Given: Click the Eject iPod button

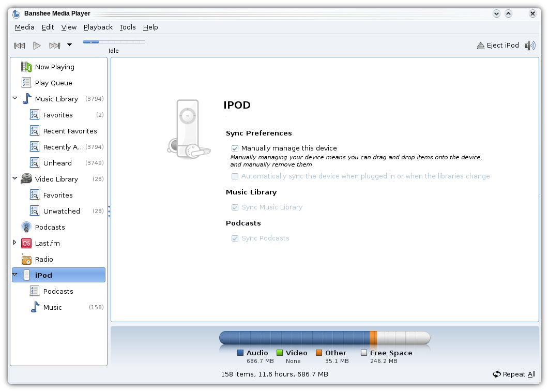Looking at the screenshot, I should pos(497,46).
